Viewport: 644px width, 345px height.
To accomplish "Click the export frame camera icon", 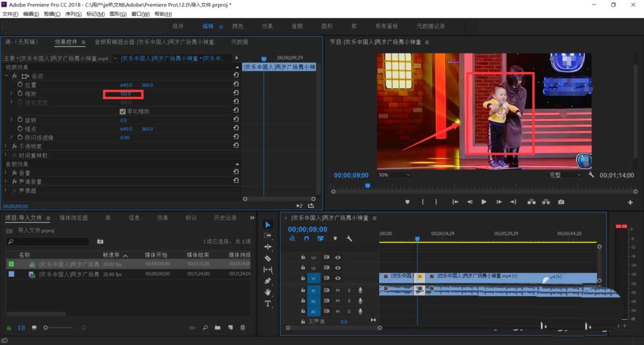I will tap(561, 202).
